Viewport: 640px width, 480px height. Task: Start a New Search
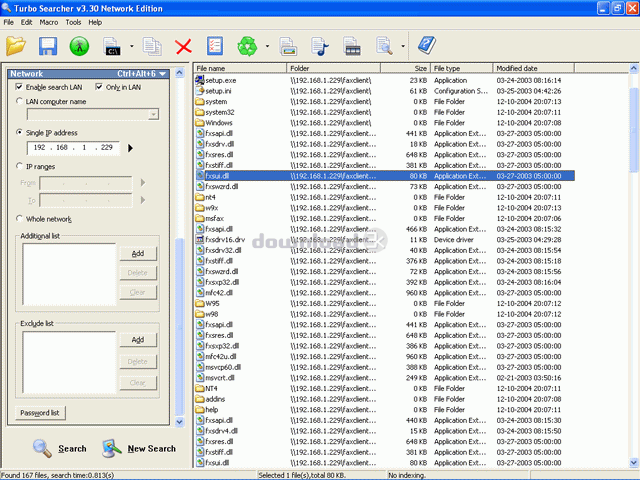(139, 448)
